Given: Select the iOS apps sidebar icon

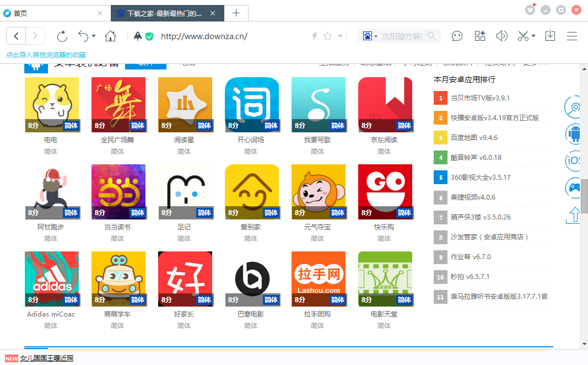Looking at the screenshot, I should coord(573,160).
